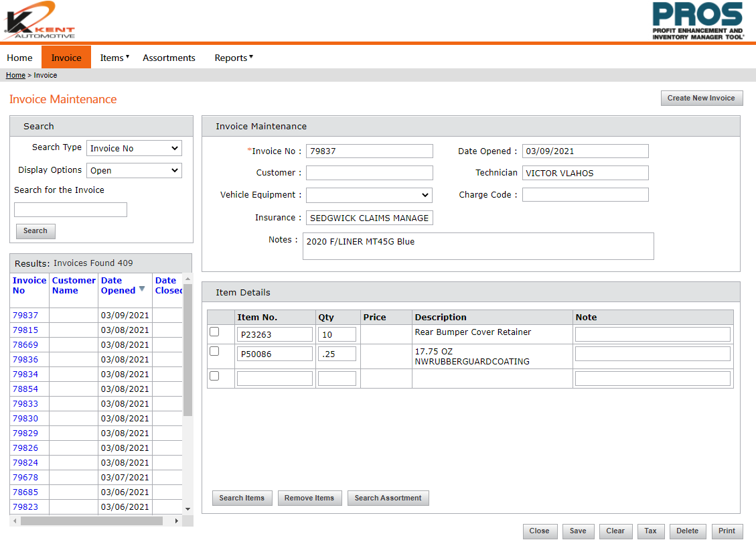The width and height of the screenshot is (756, 542).
Task: Expand the Display Options dropdown
Action: (134, 170)
